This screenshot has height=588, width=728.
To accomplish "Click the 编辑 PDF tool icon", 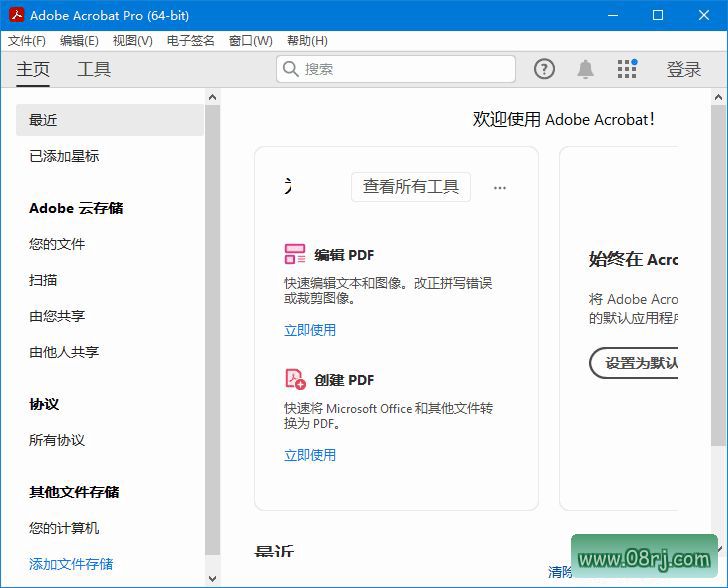I will point(295,254).
